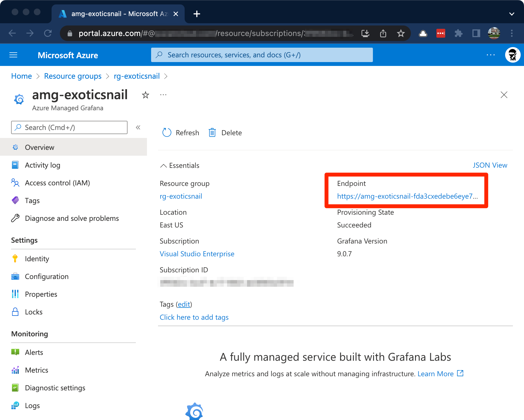524x420 pixels.
Task: Click the Azure account avatar icon
Action: click(x=512, y=55)
